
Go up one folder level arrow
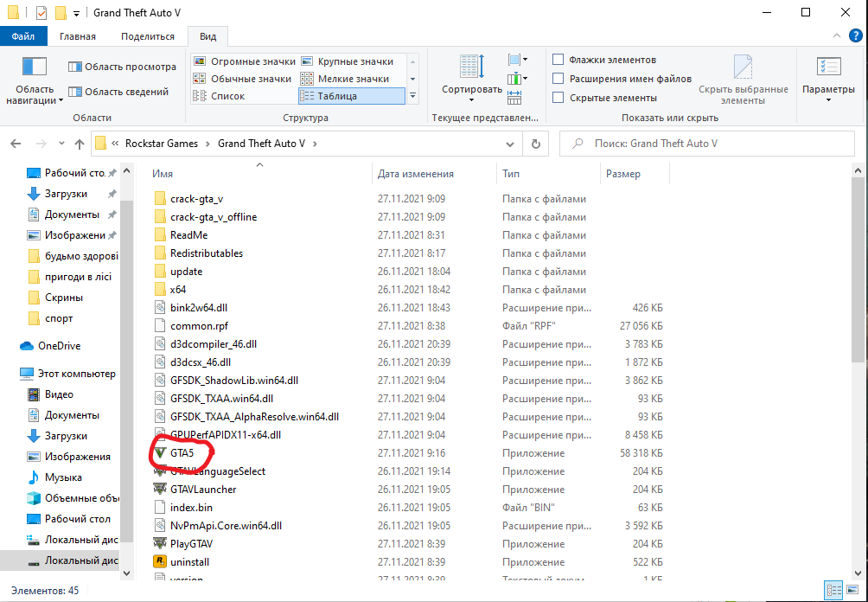coord(80,144)
